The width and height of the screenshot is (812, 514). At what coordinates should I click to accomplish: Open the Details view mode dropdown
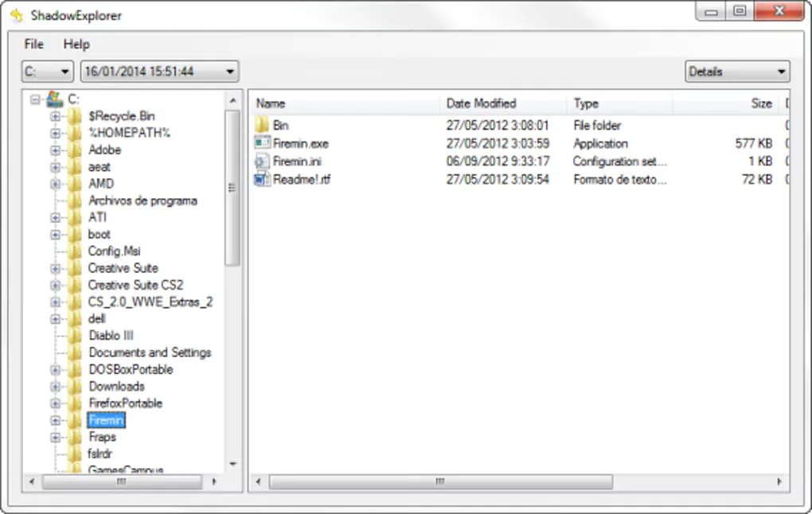[x=737, y=72]
